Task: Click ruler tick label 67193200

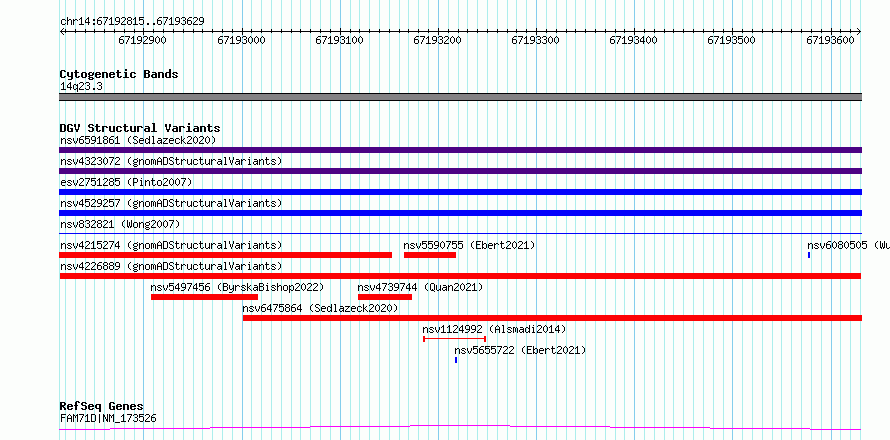Action: (438, 40)
